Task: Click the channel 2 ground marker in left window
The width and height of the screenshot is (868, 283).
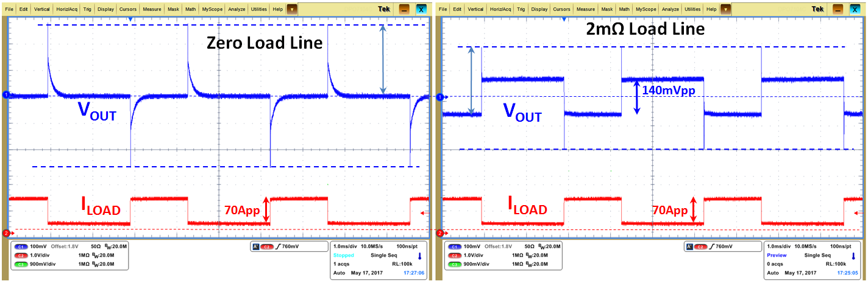Action: pos(5,232)
